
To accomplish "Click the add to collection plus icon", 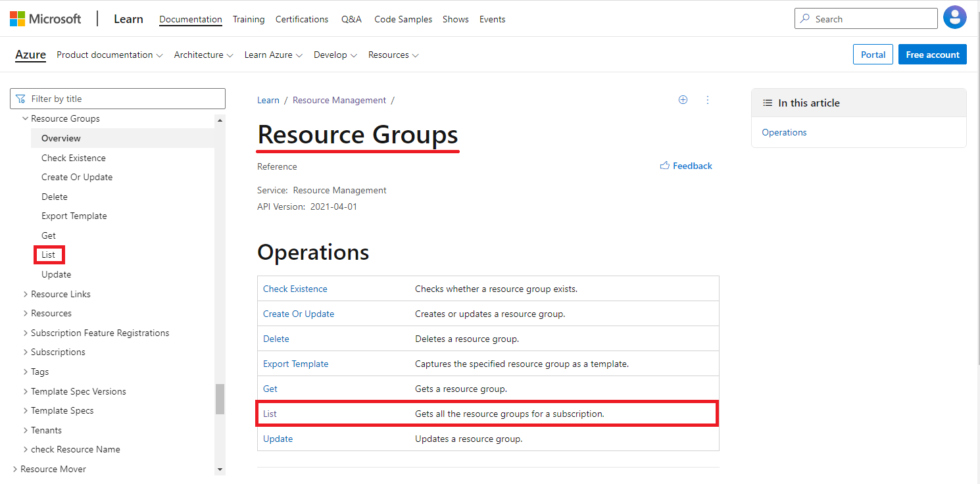I will click(683, 100).
